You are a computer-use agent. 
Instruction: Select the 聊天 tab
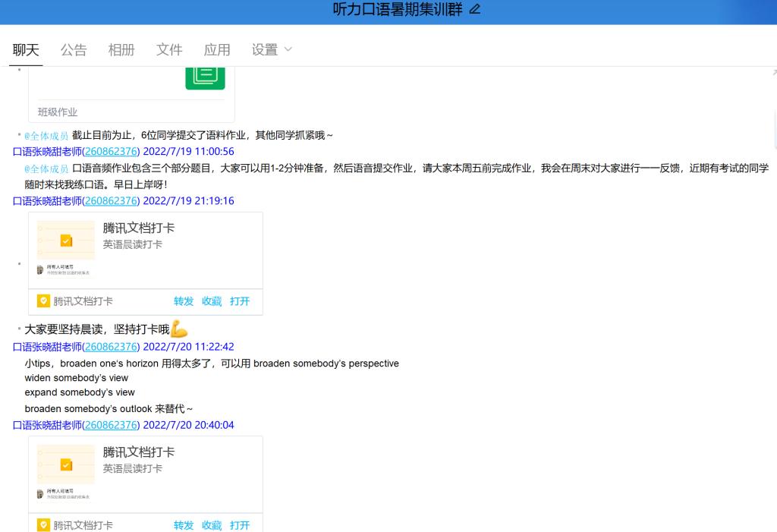click(26, 49)
